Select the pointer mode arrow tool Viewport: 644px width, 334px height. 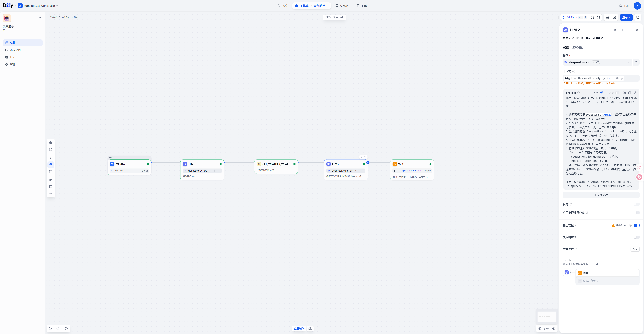[x=51, y=158]
